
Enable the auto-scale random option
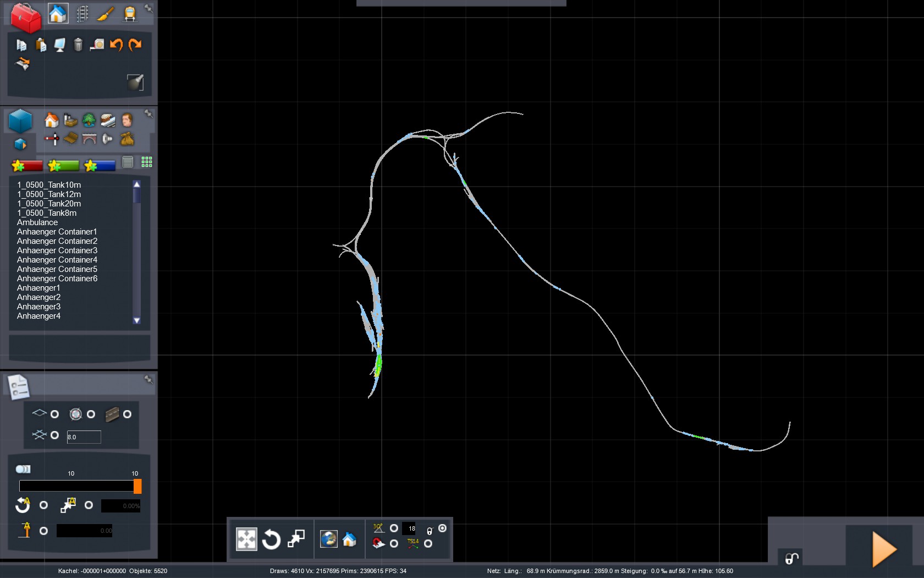[x=89, y=505]
